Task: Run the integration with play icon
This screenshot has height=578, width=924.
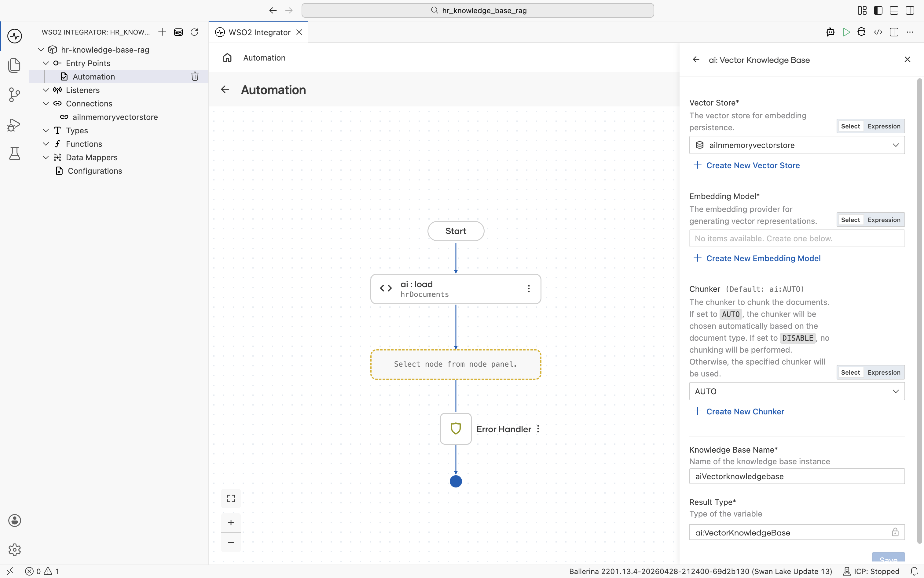Action: coord(846,32)
